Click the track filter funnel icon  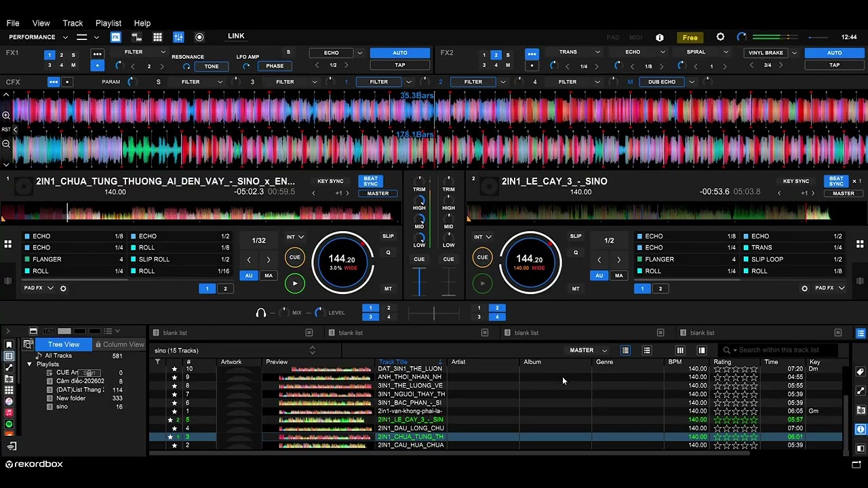pos(157,362)
